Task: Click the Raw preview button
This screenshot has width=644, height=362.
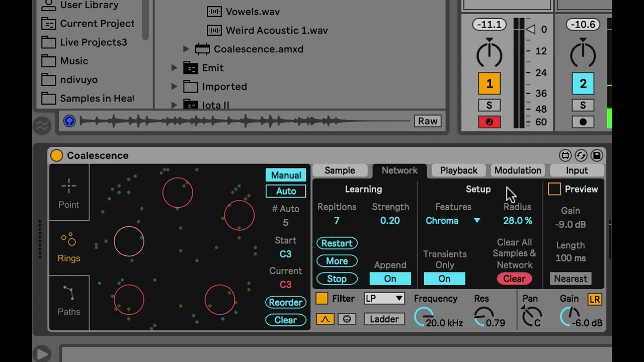Action: [x=428, y=121]
